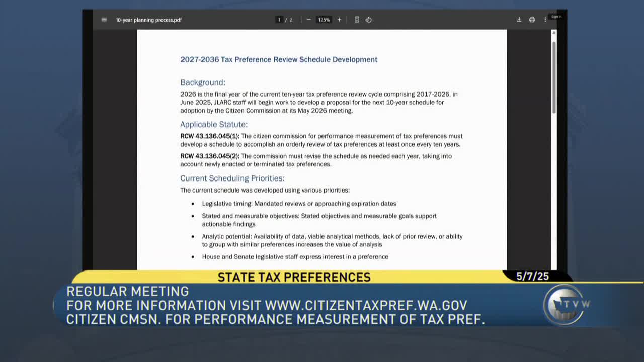Click the "Background:" heading
The image size is (644, 362).
pos(203,82)
